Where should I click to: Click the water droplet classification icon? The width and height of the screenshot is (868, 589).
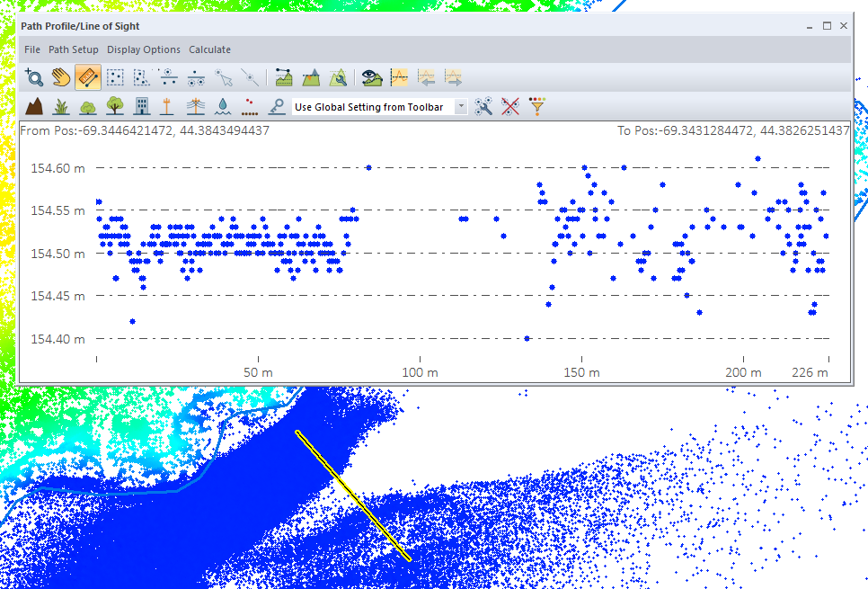pos(221,107)
